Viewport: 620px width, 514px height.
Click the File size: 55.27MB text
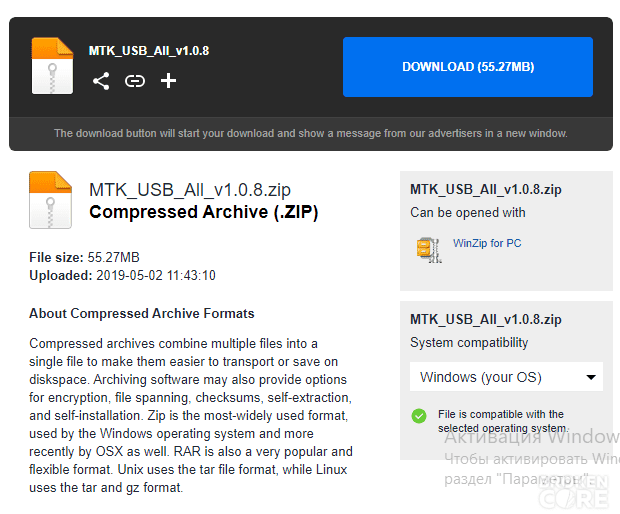pyautogui.click(x=84, y=257)
